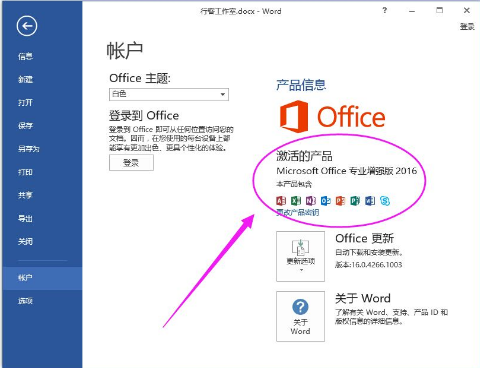Screen dimensions: 480x368
Task: Expand the 更新选项 update options button
Action: 300,256
